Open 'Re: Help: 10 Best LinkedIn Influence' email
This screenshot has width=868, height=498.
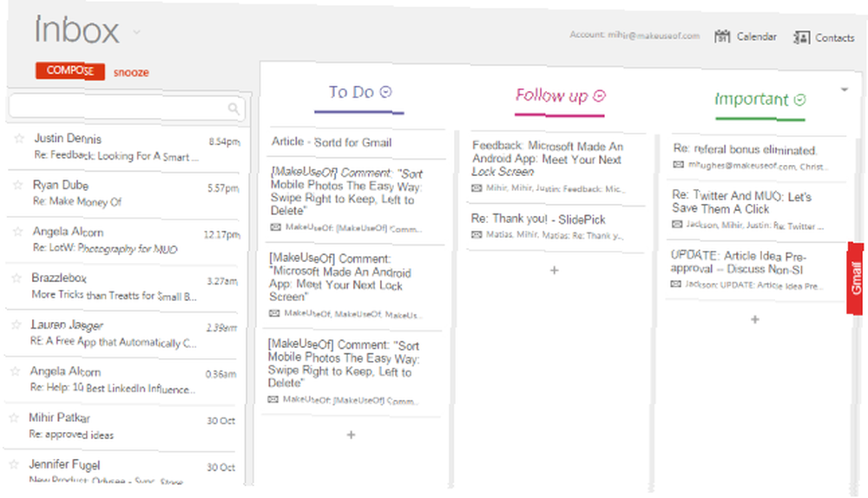(122, 380)
